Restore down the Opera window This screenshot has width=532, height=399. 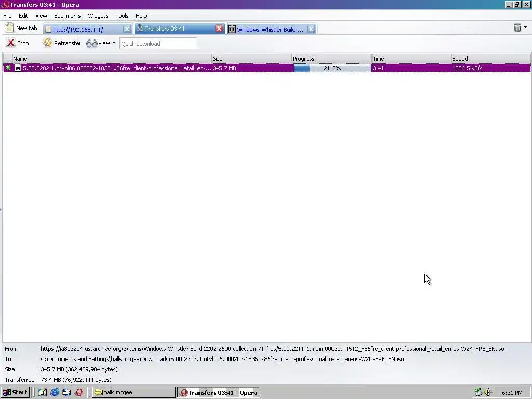517,5
